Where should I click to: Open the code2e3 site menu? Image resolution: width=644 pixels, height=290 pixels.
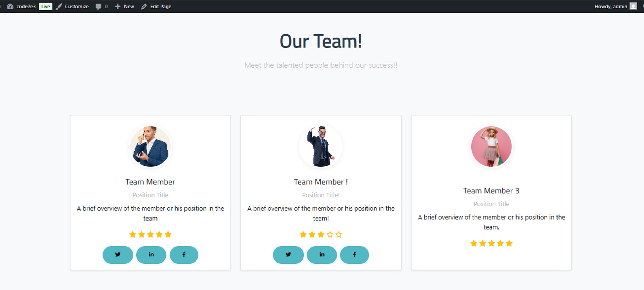tap(26, 6)
